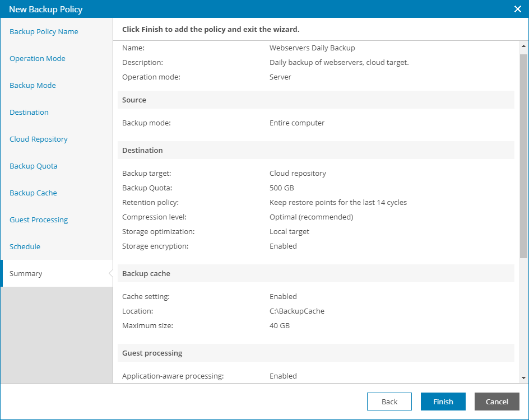Navigate to the Backup Cache step
529x420 pixels.
tap(33, 193)
